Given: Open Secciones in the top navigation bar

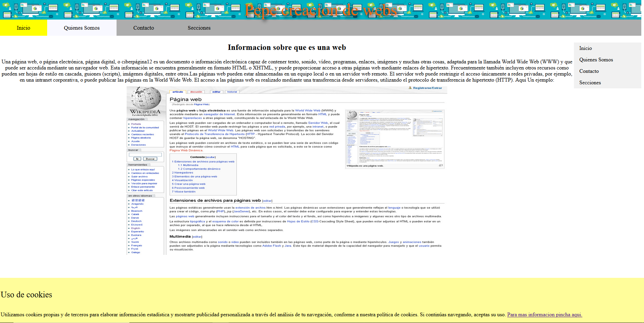Looking at the screenshot, I should pyautogui.click(x=199, y=28).
